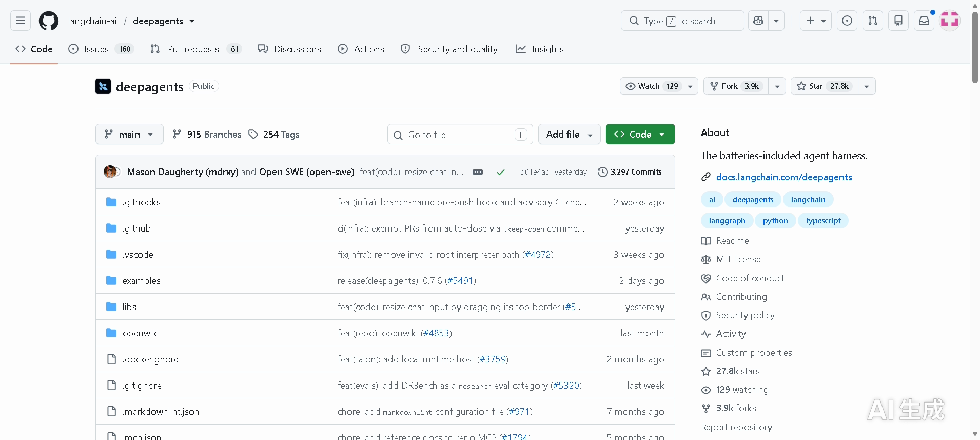980x440 pixels.
Task: Open the Pull requests tab
Action: tap(195, 49)
